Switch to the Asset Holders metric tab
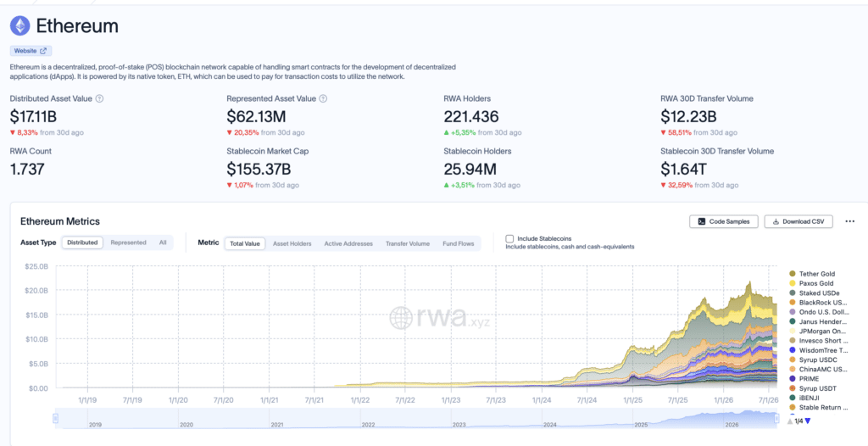This screenshot has width=868, height=446. [x=292, y=244]
